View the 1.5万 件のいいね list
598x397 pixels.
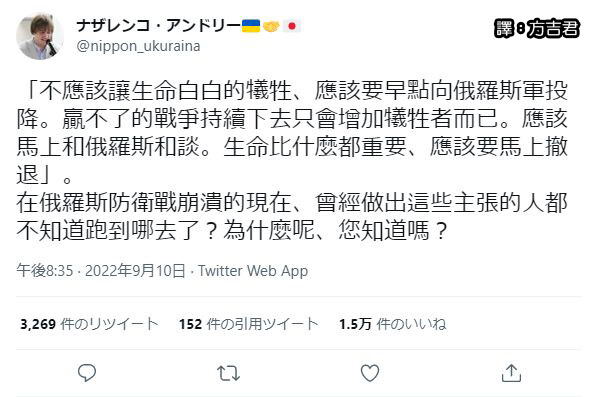tap(393, 324)
